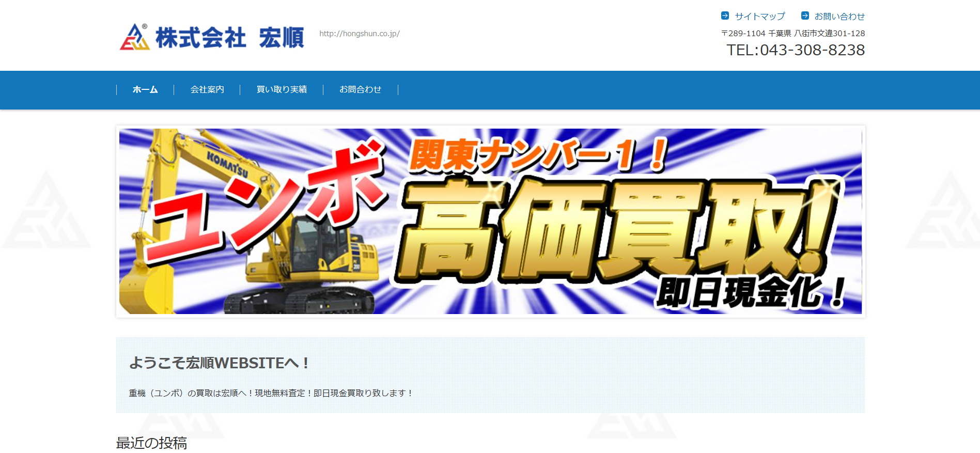Click the ユンボ高価買取 banner image
Image resolution: width=980 pixels, height=453 pixels.
click(x=490, y=221)
